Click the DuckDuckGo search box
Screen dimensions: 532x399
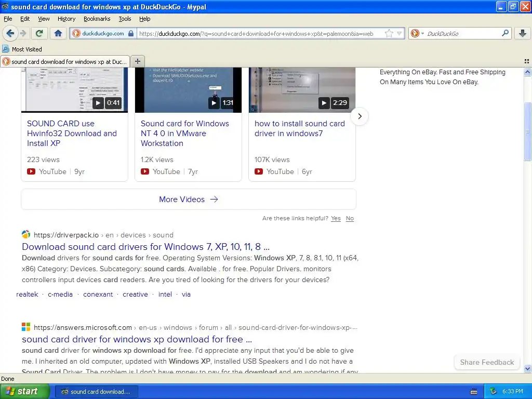click(x=463, y=33)
